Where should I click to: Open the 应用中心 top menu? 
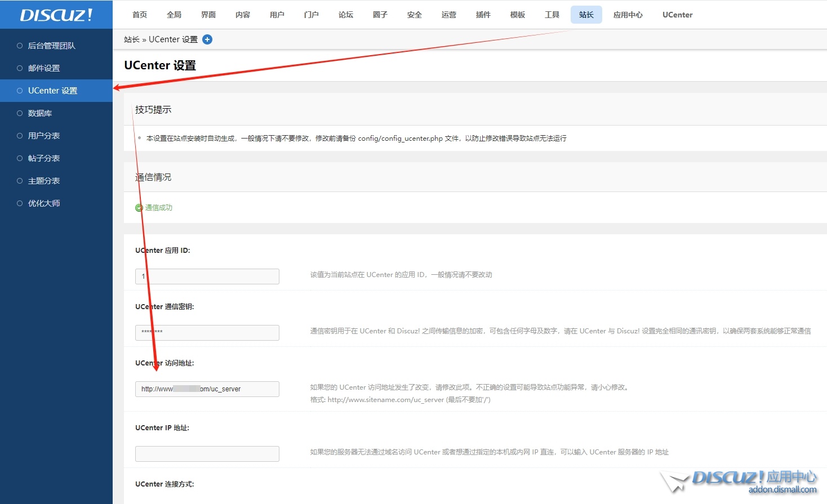(628, 15)
